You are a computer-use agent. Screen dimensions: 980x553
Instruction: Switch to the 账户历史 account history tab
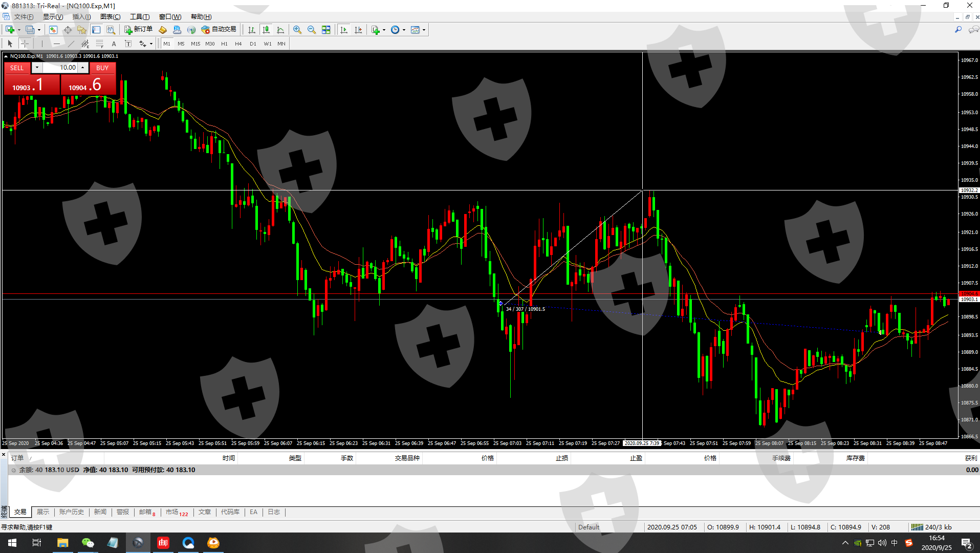tap(71, 512)
